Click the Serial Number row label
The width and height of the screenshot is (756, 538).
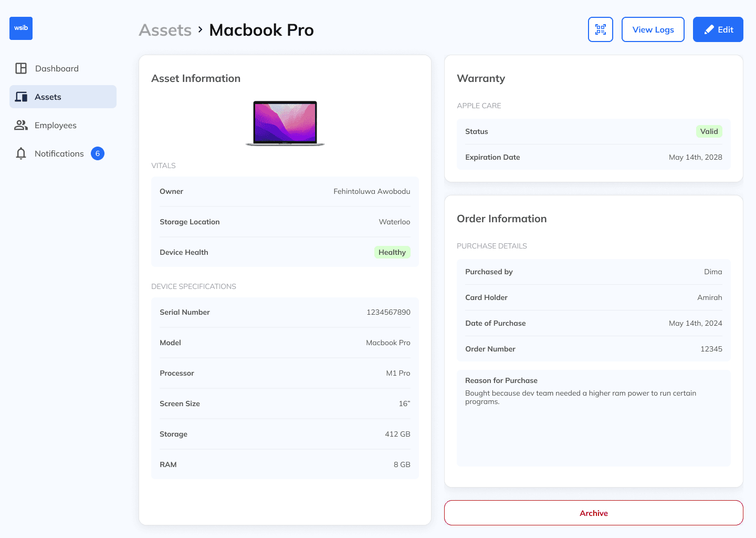click(x=185, y=312)
